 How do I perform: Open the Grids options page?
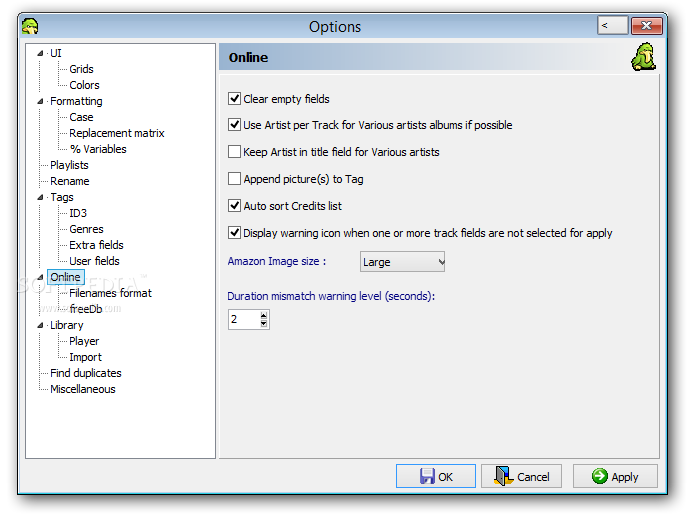point(81,69)
